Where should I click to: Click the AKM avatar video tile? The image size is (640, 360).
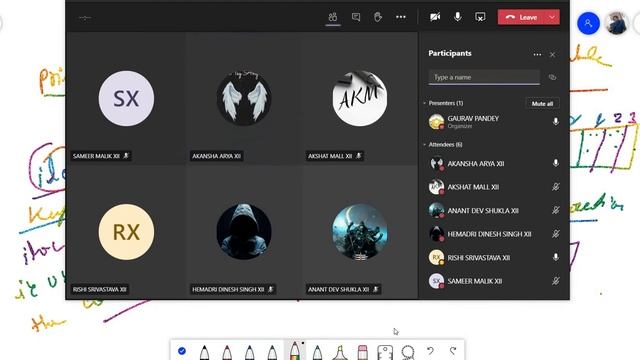click(x=360, y=98)
